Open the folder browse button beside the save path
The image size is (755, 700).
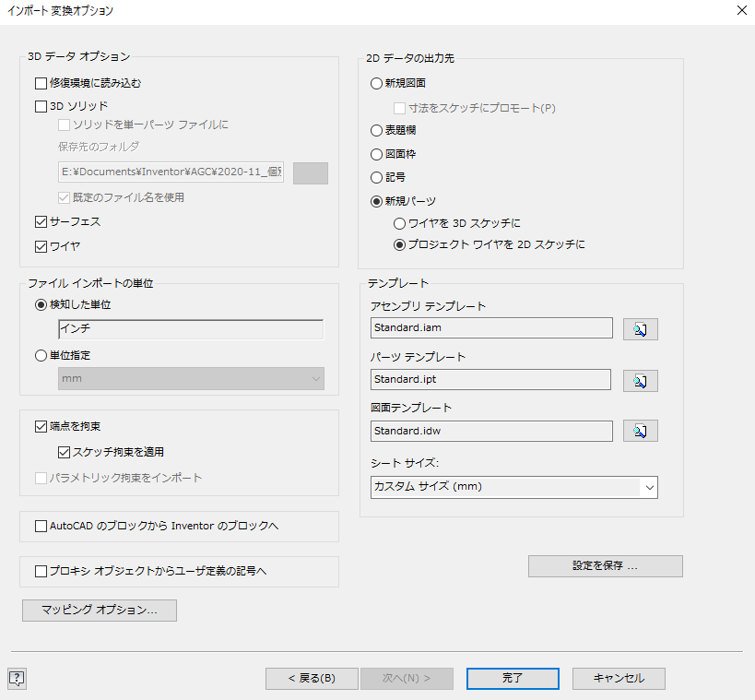[310, 172]
